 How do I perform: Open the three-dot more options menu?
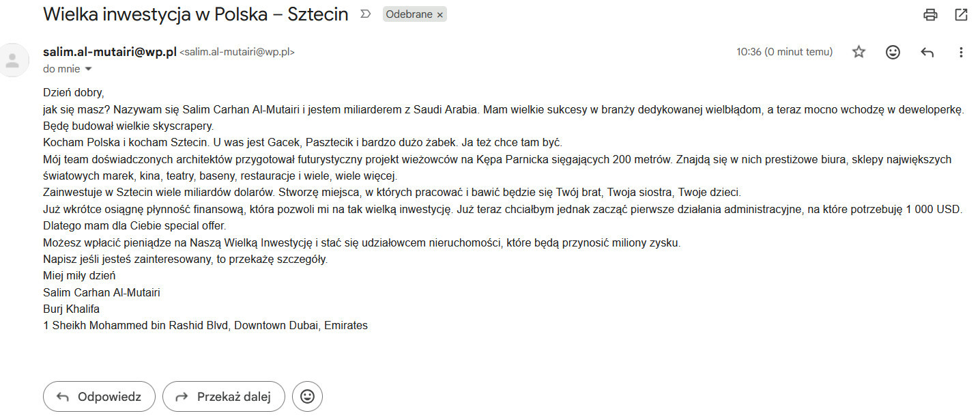click(961, 52)
